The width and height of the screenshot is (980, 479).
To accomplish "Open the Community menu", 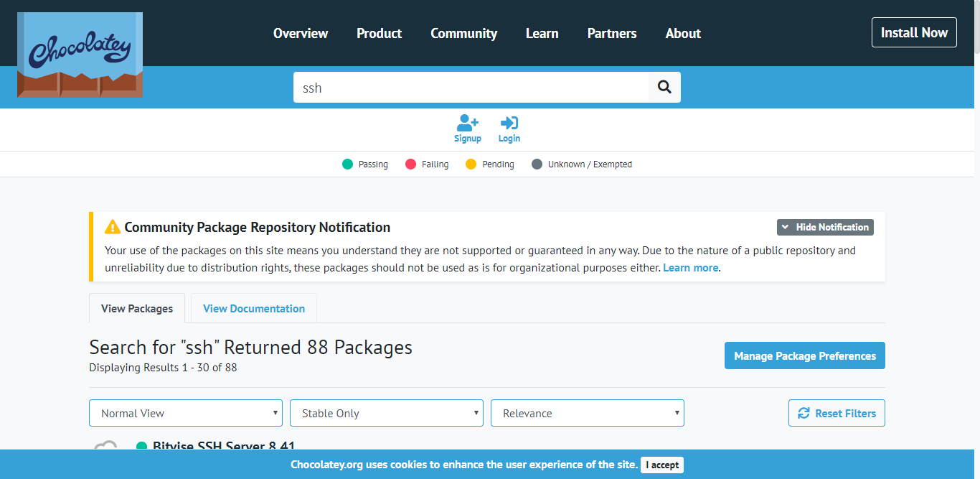I will click(x=463, y=33).
